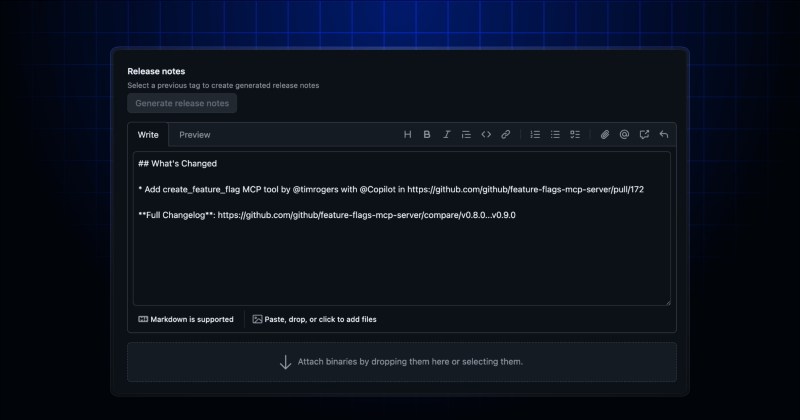Attach files with the paperclip icon
The width and height of the screenshot is (800, 420).
pyautogui.click(x=605, y=135)
